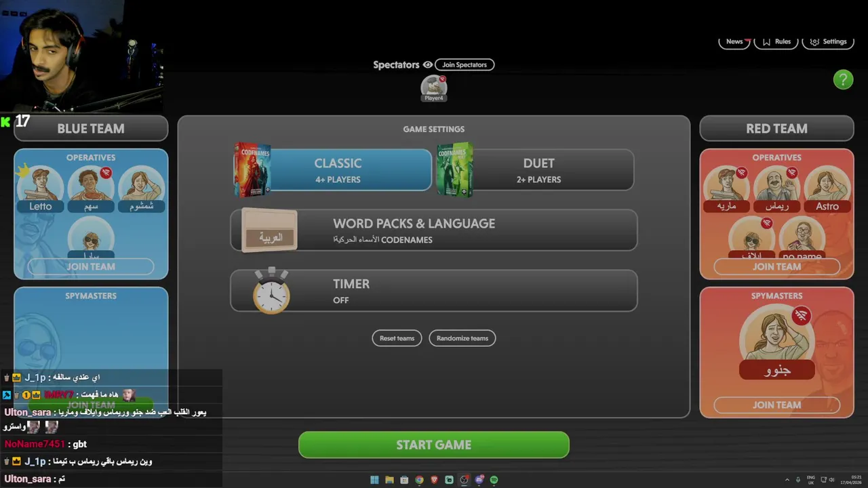Screen dimensions: 868x488
Task: Click the streamer webcam overlay
Action: (x=81, y=56)
